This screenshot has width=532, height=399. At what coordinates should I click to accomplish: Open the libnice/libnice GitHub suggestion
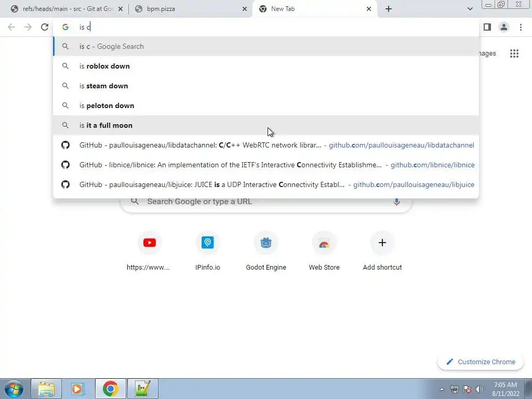click(266, 165)
